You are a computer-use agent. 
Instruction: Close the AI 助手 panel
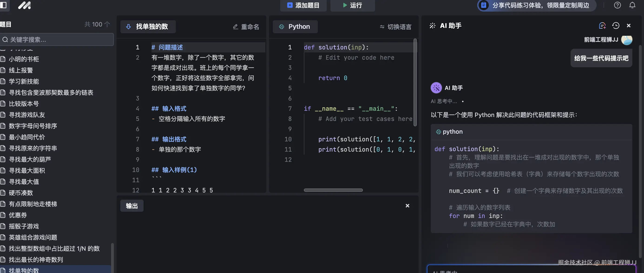point(628,26)
